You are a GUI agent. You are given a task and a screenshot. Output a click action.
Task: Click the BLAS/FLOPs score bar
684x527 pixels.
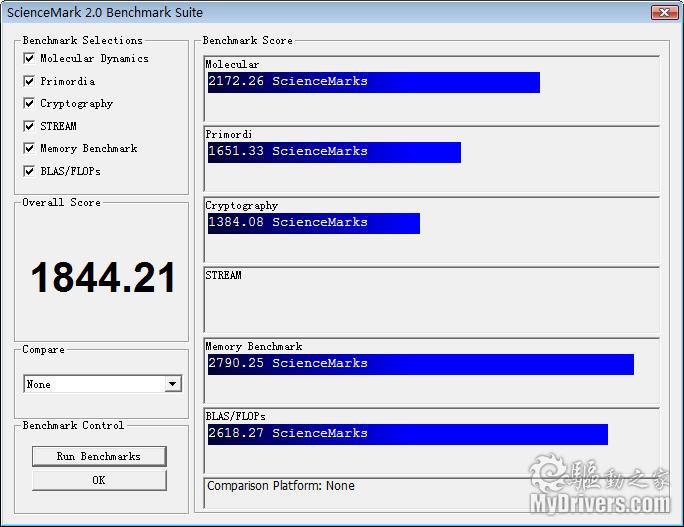click(x=407, y=434)
